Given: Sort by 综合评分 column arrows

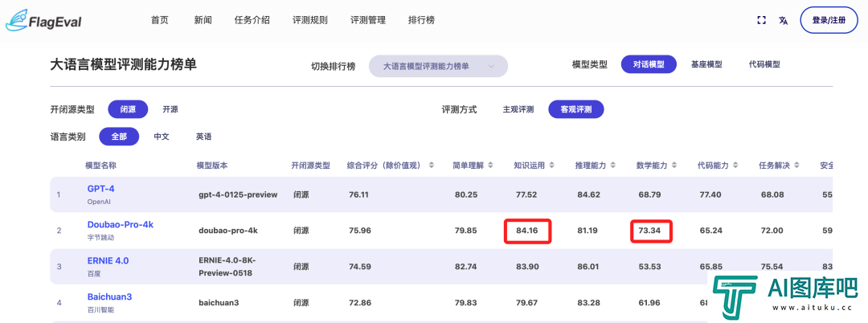Looking at the screenshot, I should coord(432,166).
